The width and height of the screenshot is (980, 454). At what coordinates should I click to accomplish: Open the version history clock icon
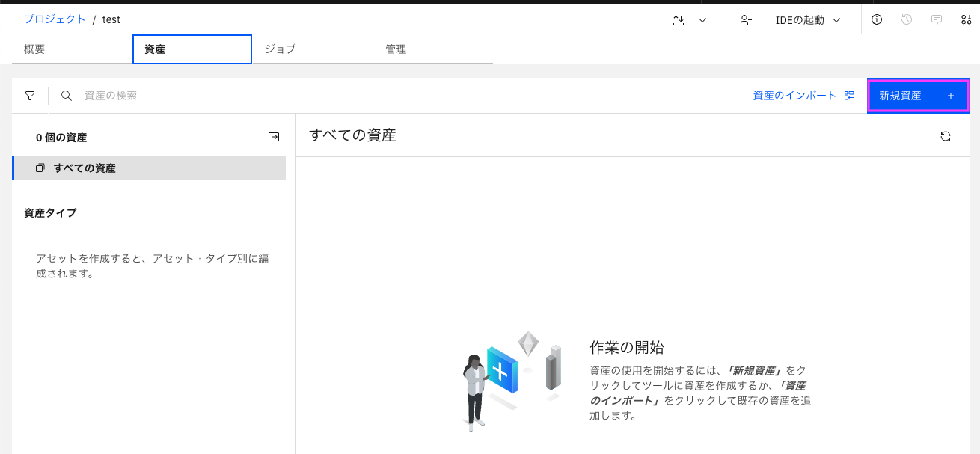point(907,20)
